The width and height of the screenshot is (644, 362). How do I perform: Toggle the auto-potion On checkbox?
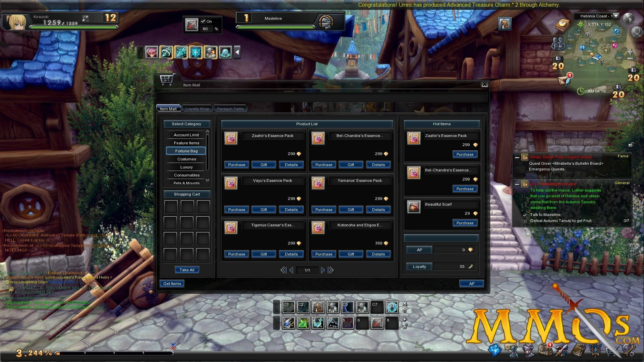tap(203, 21)
